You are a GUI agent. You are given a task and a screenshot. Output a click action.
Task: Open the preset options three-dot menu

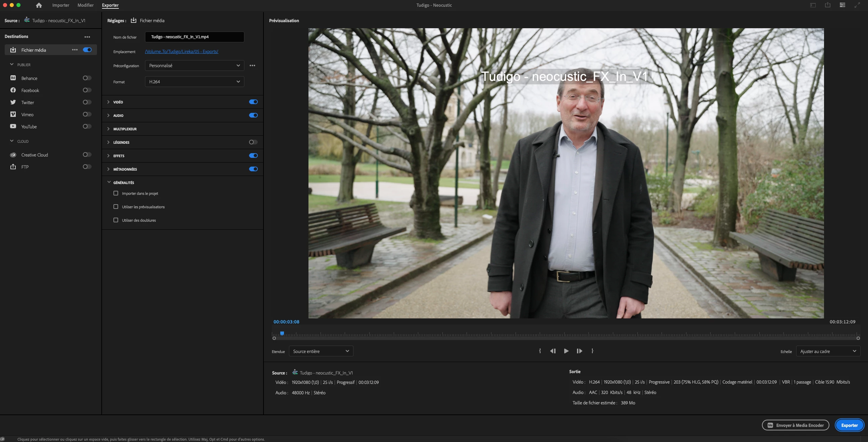(x=252, y=65)
